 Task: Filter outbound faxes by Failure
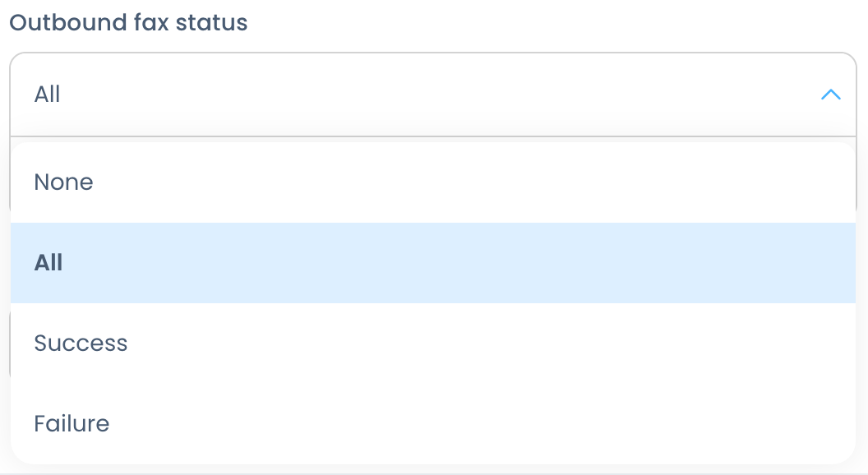tap(72, 424)
